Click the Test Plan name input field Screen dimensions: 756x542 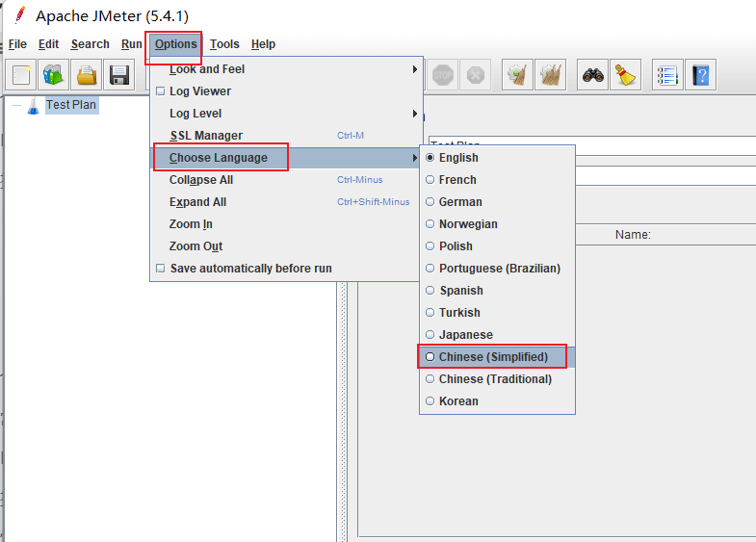[x=665, y=145]
